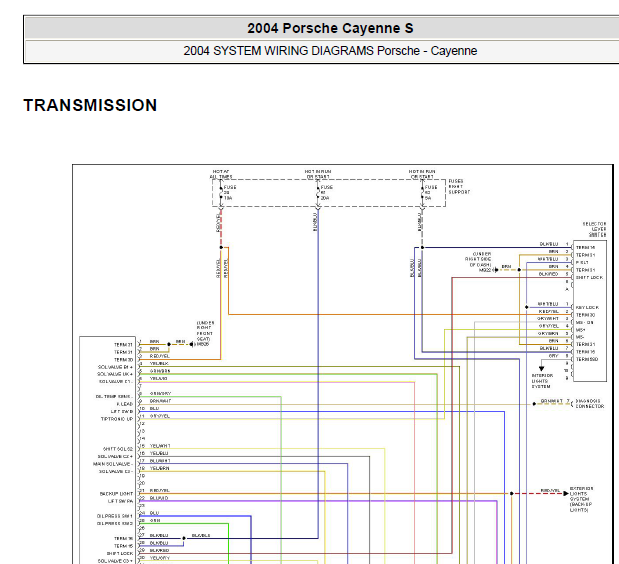Select the 'LIFT SW PA' pin label
Screen dimensions: 619x564
(x=120, y=501)
